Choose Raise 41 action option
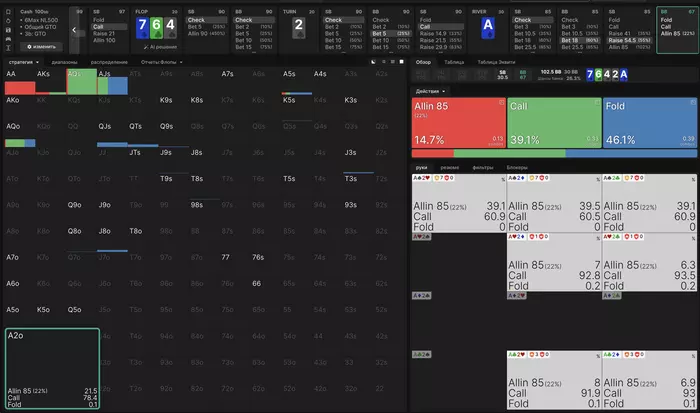Viewport: 700px width, 413px height. click(x=629, y=33)
